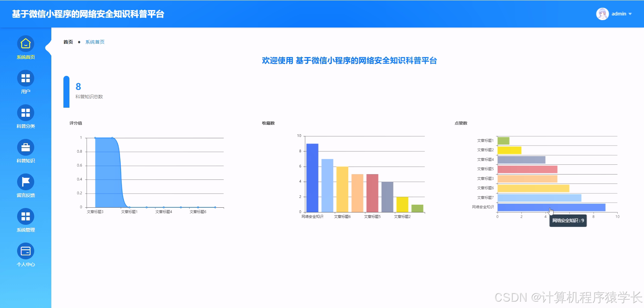The width and height of the screenshot is (644, 308).
Task: Select the 科普分类 category icon
Action: (x=25, y=113)
